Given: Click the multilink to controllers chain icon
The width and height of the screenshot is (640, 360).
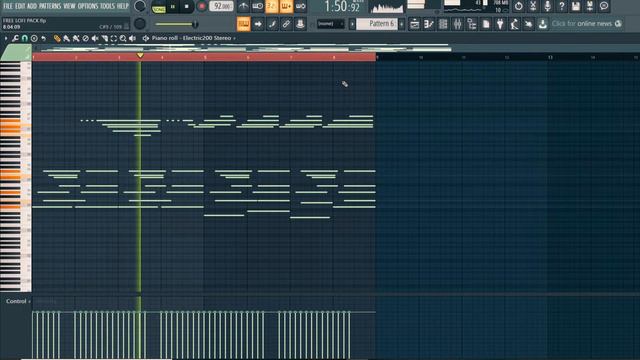Looking at the screenshot, I should 286,24.
